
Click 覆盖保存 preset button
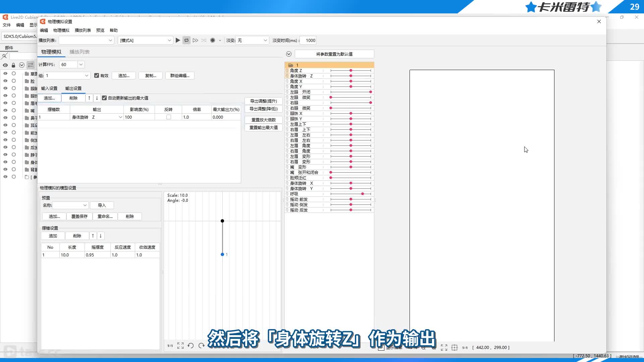(79, 216)
